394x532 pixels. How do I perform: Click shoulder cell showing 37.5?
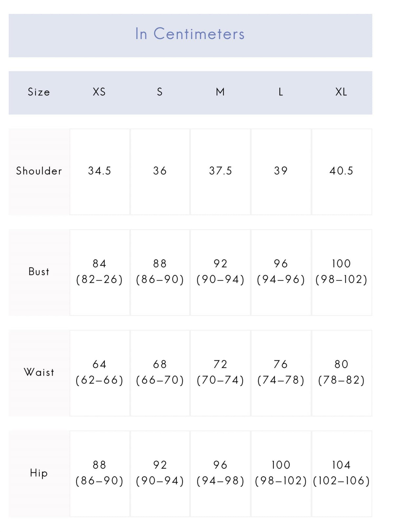click(221, 172)
